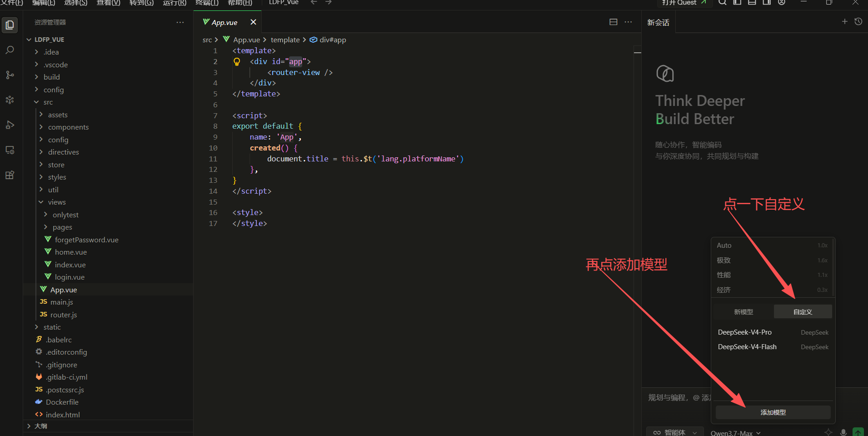Click the green send arrow button
Screen dimensions: 868x436
(858, 432)
